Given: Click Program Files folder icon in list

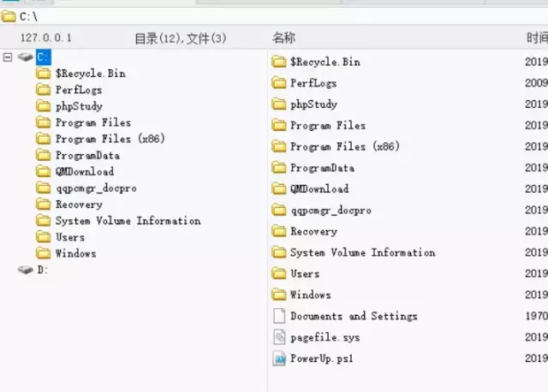Looking at the screenshot, I should 279,125.
